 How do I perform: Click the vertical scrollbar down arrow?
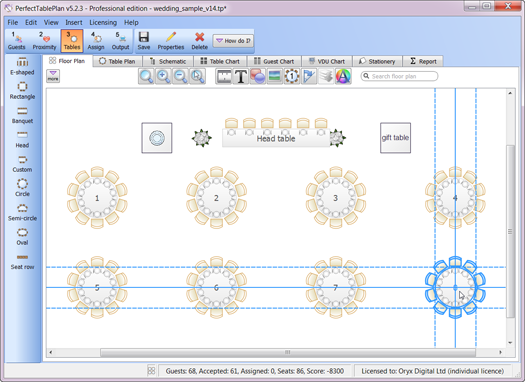coord(510,343)
